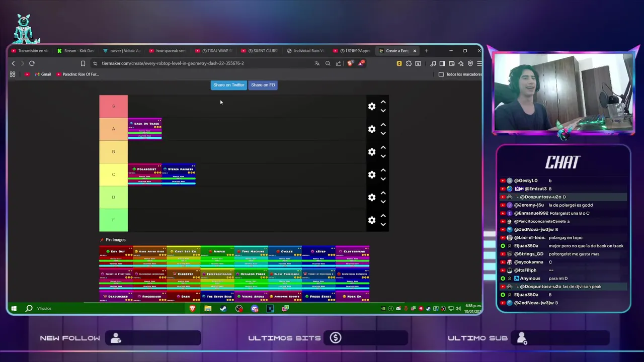Viewport: 644px width, 362px height.
Task: Switch to Individual Stats Viewer tab
Action: pos(305,51)
